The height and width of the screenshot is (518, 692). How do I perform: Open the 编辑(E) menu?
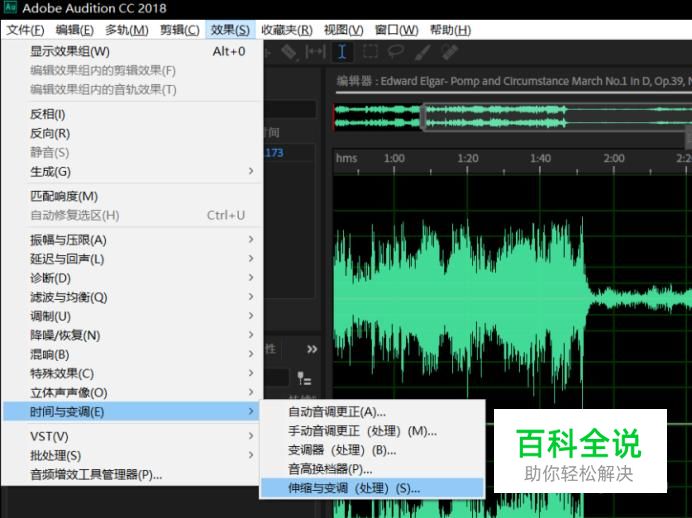[x=75, y=30]
